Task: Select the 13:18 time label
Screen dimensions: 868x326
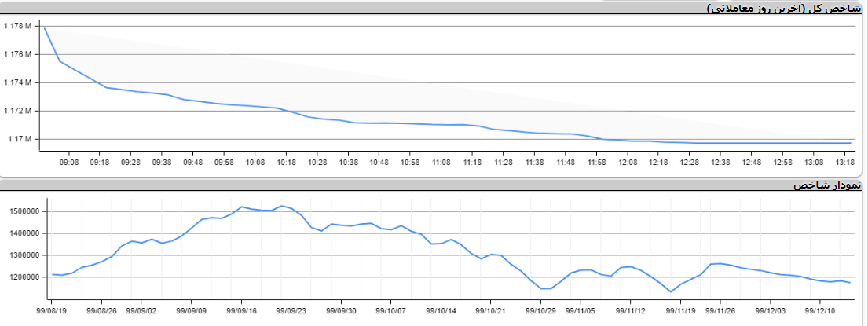Action: [845, 163]
